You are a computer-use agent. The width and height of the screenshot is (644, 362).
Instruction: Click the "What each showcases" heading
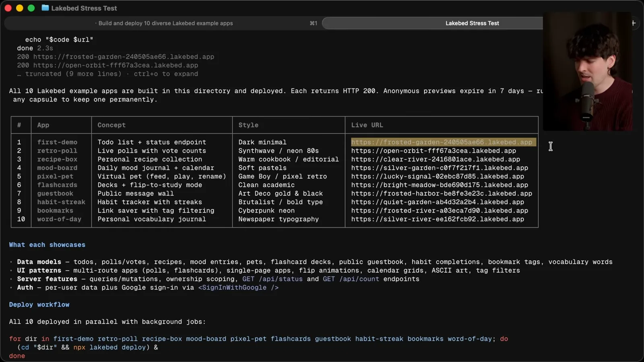pyautogui.click(x=47, y=245)
